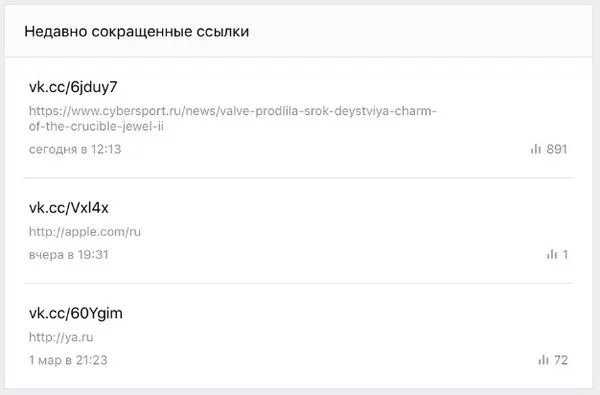Open the stats icon beside the 72 count

coord(544,360)
